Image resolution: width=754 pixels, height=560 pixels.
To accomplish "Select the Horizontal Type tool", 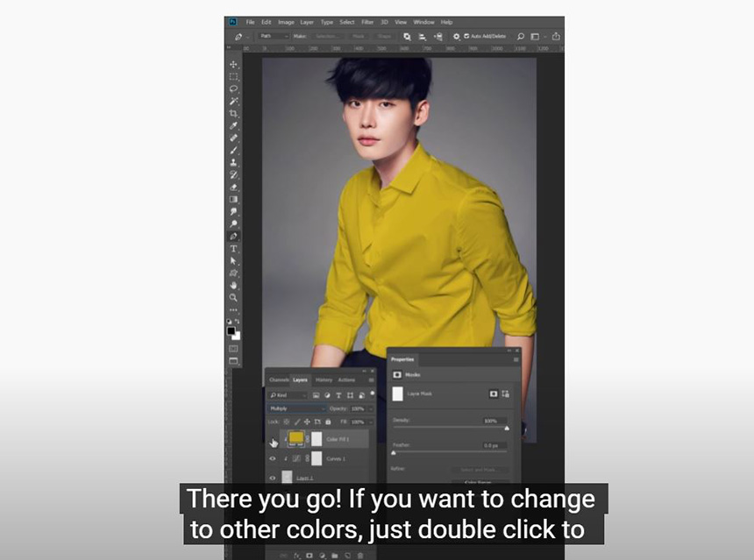I will tap(234, 249).
